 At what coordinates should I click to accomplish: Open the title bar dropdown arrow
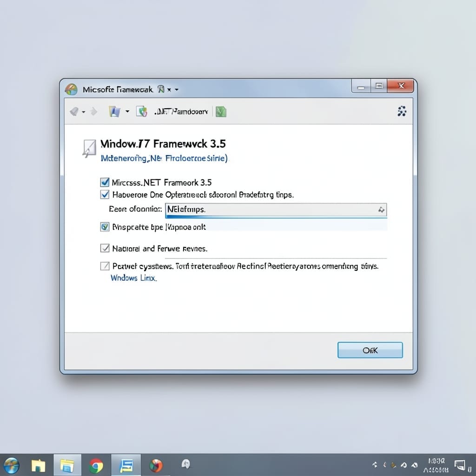[177, 90]
